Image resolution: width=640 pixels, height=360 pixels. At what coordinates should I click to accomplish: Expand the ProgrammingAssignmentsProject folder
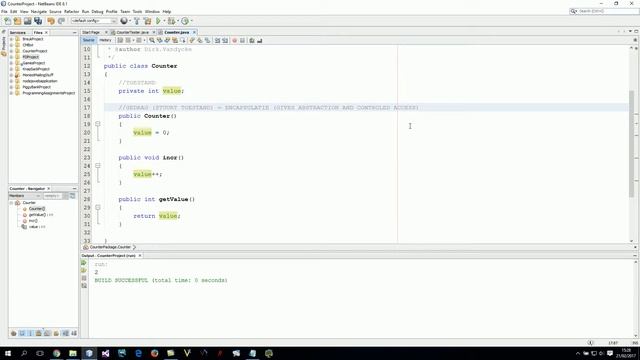click(x=11, y=93)
